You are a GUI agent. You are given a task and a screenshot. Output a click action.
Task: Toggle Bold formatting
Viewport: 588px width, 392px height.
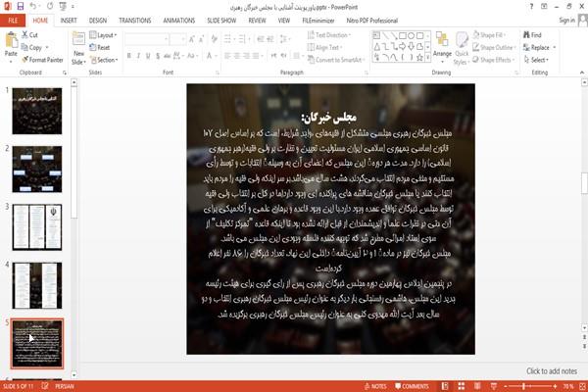click(129, 56)
